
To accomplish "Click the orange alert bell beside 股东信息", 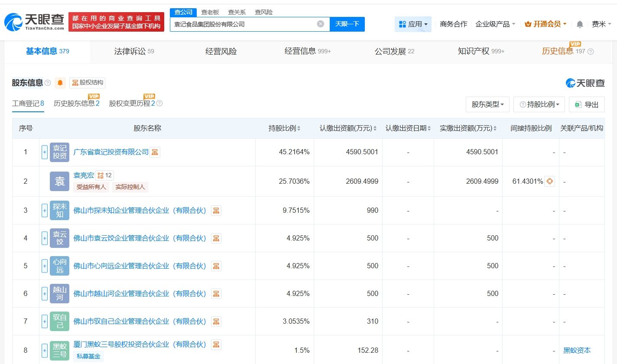I will (60, 83).
